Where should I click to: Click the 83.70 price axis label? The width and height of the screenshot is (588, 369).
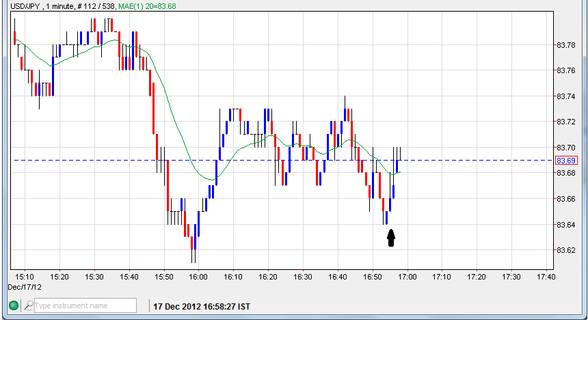click(566, 148)
